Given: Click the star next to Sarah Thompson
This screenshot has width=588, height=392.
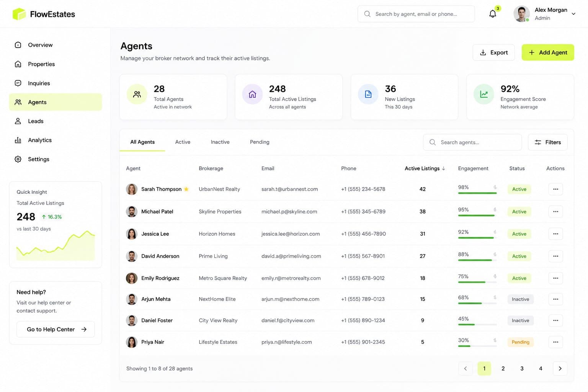Looking at the screenshot, I should click(x=186, y=189).
